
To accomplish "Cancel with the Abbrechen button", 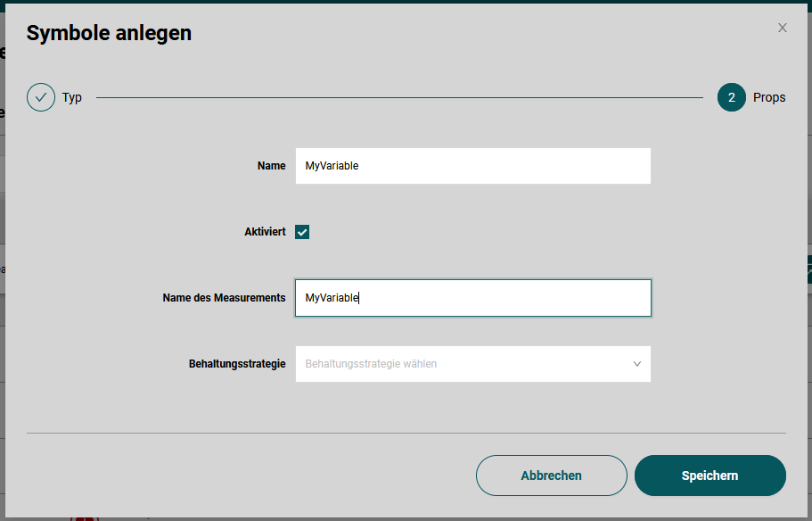I will click(551, 475).
